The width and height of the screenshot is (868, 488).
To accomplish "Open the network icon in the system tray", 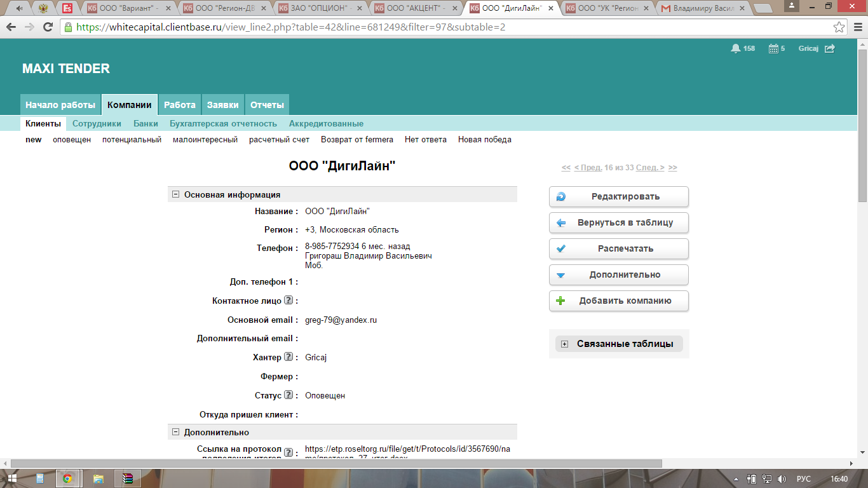I will tap(767, 478).
